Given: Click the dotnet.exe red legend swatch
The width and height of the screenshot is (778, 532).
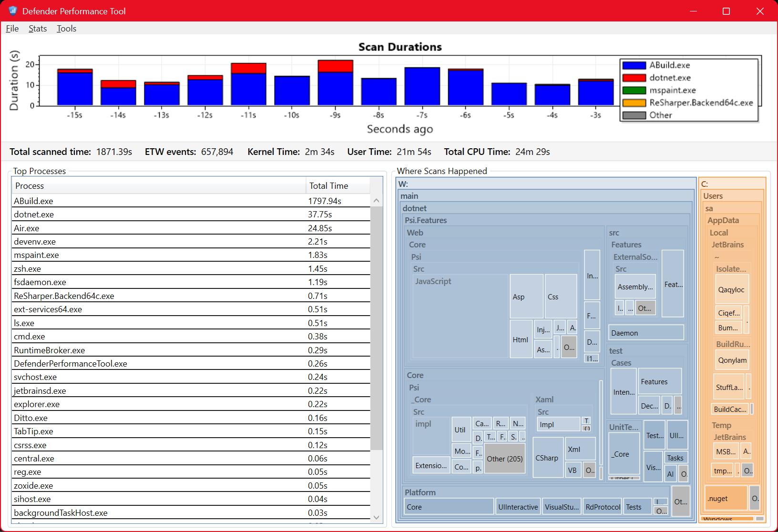Looking at the screenshot, I should [x=634, y=78].
